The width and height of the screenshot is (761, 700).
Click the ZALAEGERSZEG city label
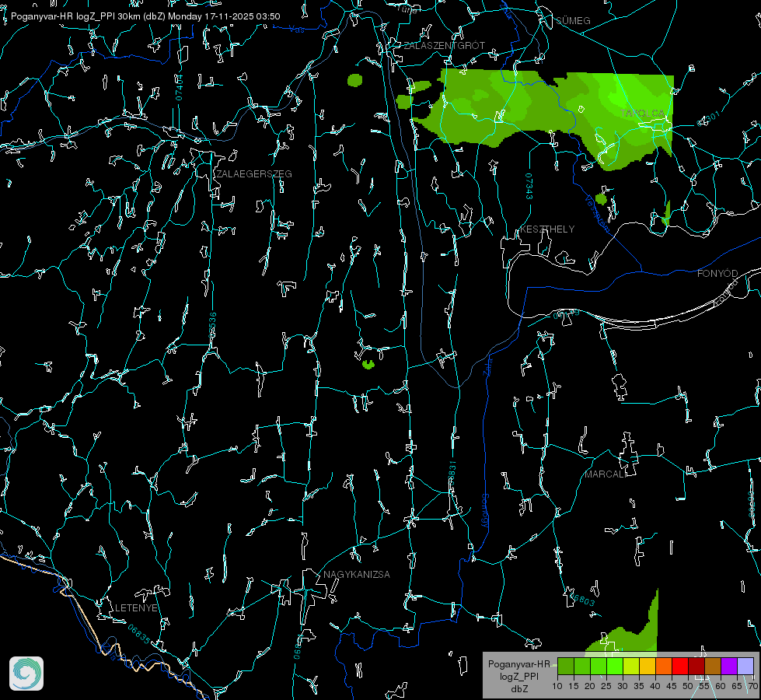pyautogui.click(x=254, y=174)
